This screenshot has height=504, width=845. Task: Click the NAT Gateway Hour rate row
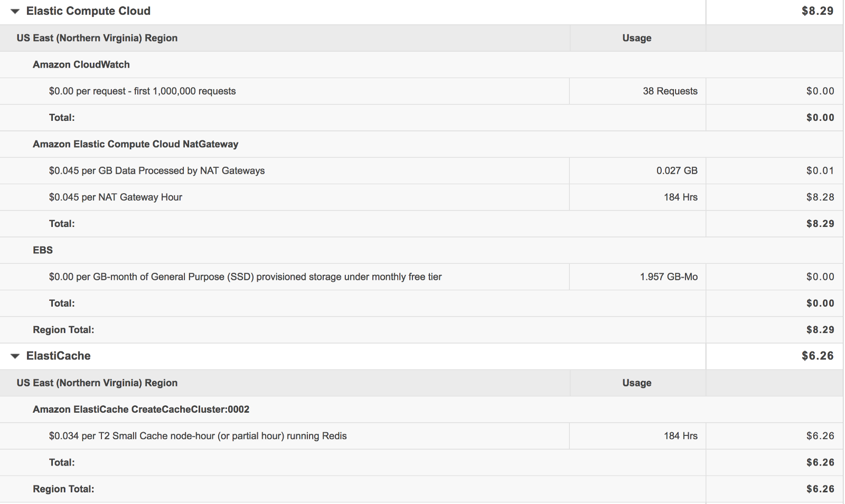[x=115, y=197]
